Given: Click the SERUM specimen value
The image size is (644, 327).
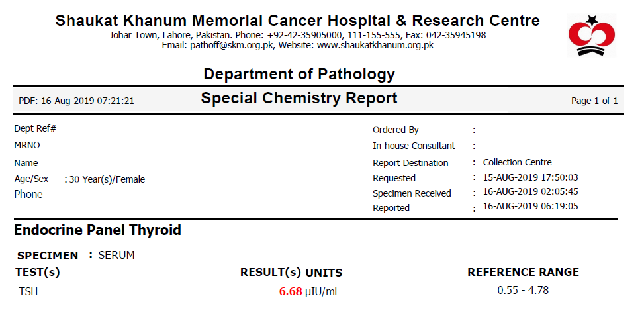Looking at the screenshot, I should [116, 255].
